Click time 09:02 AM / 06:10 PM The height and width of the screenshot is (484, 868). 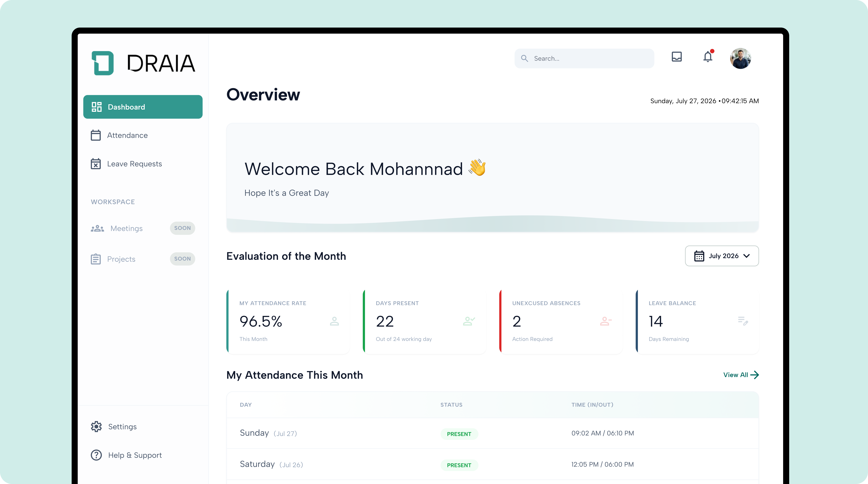603,433
